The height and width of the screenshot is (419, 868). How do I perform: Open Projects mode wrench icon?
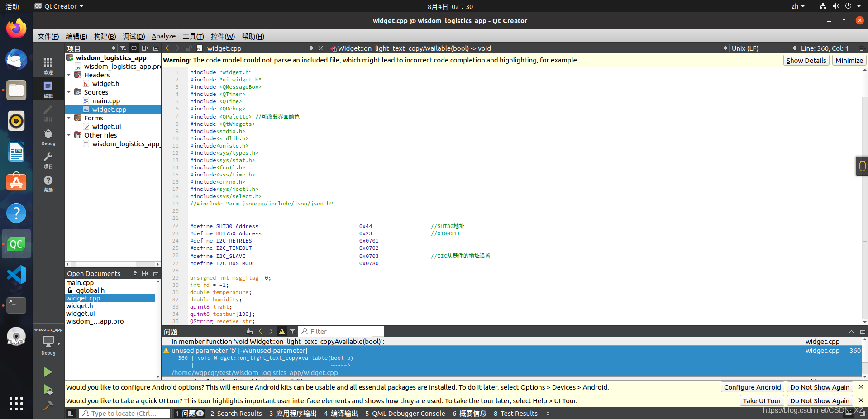coord(48,160)
